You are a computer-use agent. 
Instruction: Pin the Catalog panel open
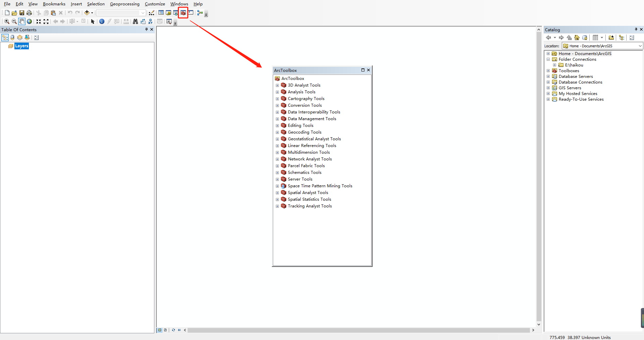pos(636,30)
